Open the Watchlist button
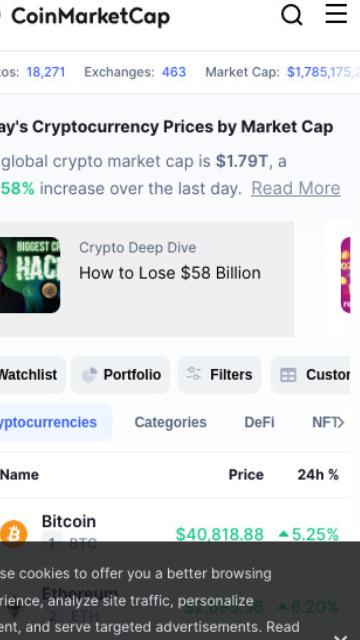Viewport: 360px width, 640px height. click(29, 375)
